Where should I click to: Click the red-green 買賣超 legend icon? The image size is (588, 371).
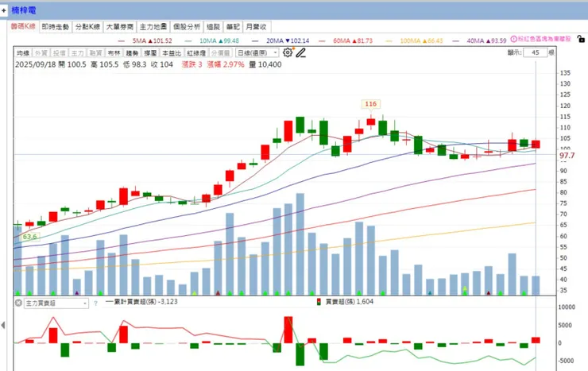tap(319, 302)
